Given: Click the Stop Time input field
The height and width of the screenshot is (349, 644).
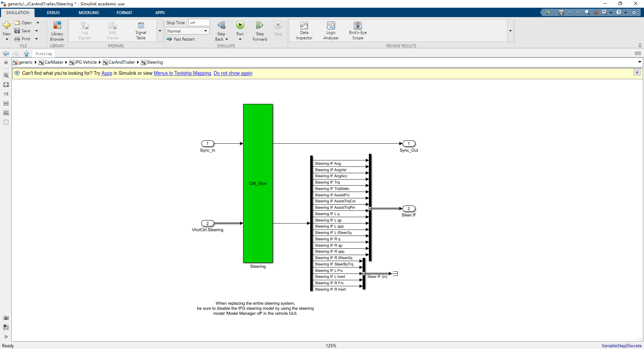Looking at the screenshot, I should (x=199, y=23).
